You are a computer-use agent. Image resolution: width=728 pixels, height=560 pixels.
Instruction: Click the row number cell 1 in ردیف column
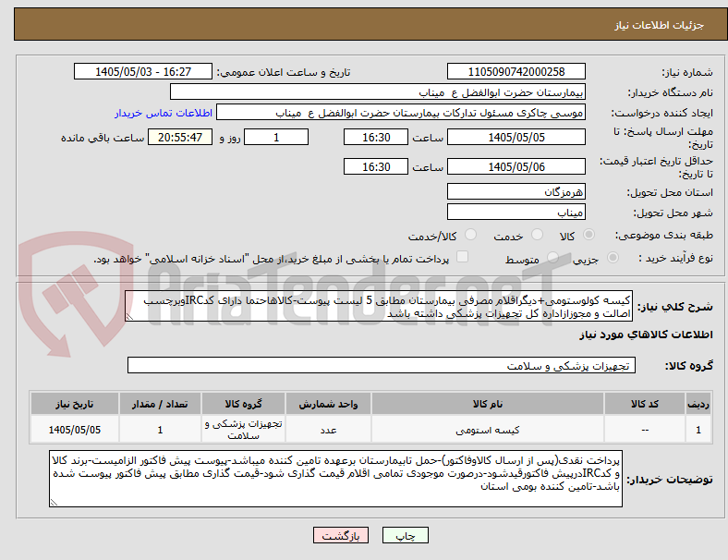[x=698, y=430]
